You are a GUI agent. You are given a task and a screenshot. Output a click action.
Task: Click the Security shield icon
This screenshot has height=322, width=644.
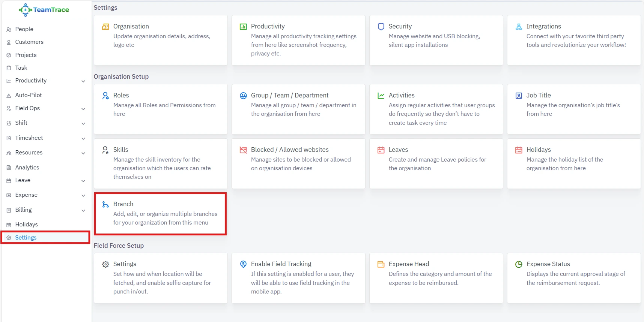pyautogui.click(x=381, y=27)
